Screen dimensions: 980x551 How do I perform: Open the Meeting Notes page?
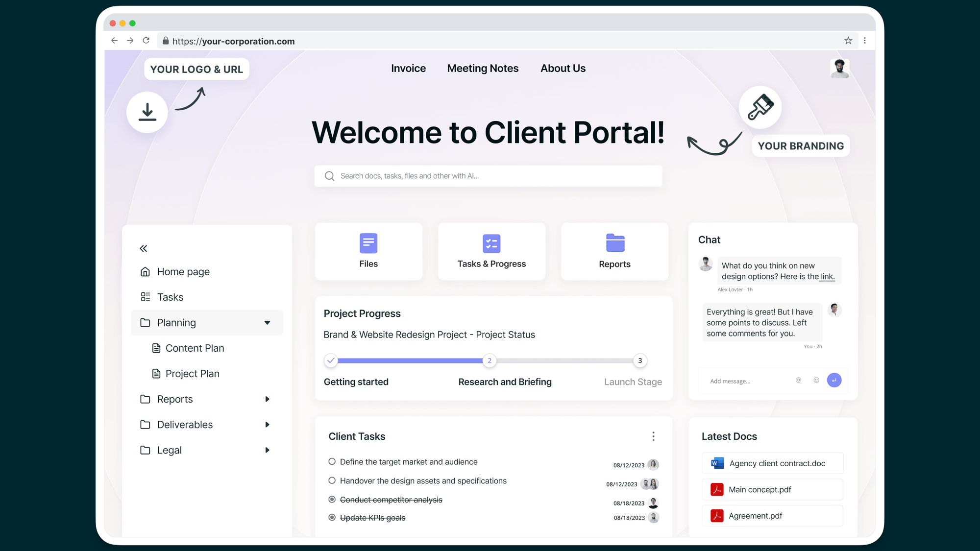483,68
